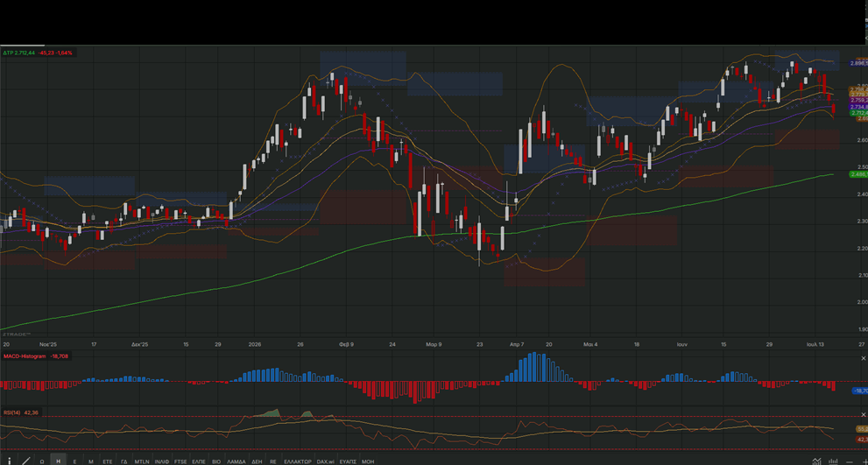Screen dimensions: 868x465
Task: Open the indicators line-chart icon
Action: tap(817, 461)
